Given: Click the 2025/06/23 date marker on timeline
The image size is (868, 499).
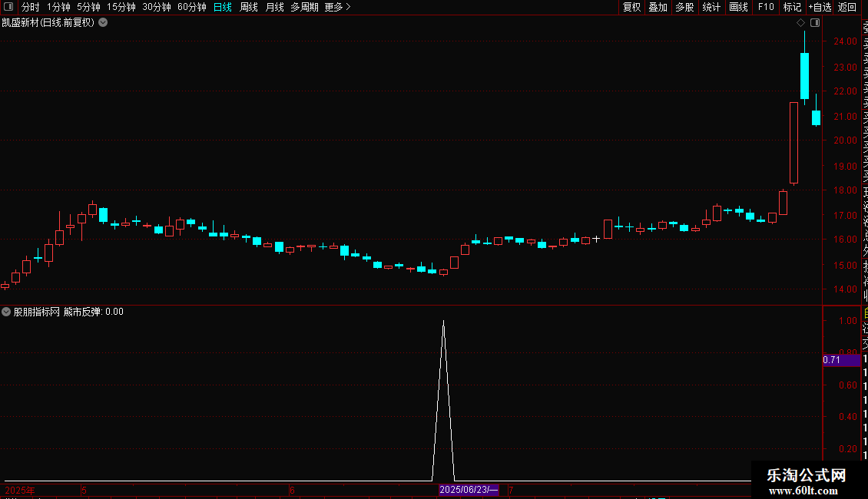Looking at the screenshot, I should 469,490.
